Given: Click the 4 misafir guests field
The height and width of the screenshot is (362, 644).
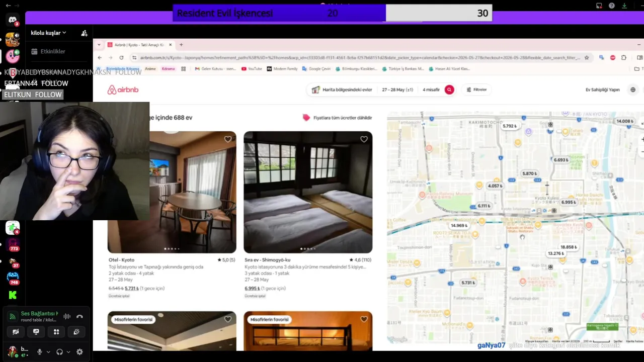Looking at the screenshot, I should tap(431, 89).
